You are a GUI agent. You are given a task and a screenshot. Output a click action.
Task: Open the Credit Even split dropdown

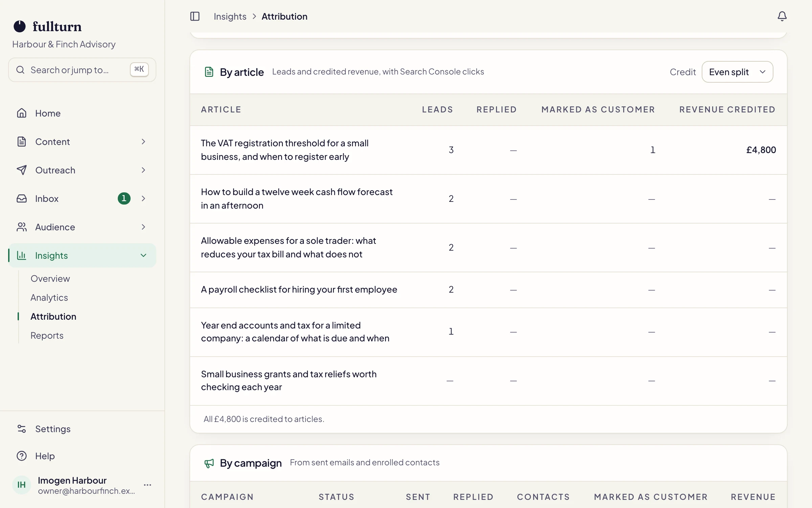tap(738, 72)
